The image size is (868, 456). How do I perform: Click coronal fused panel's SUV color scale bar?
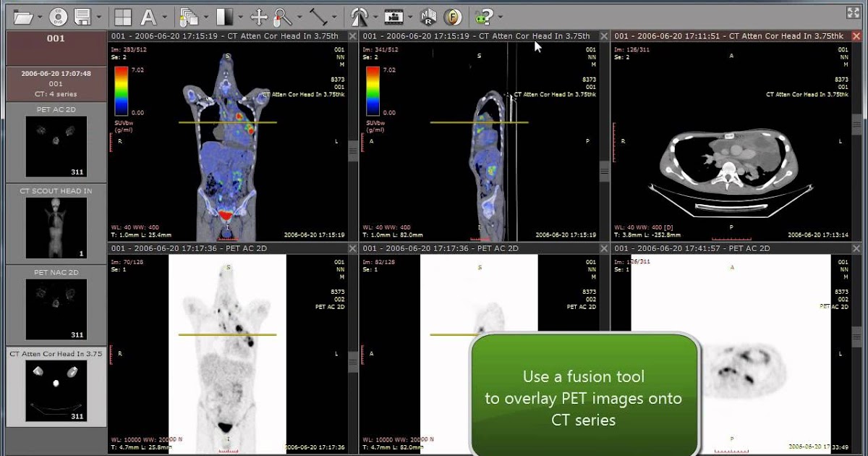coord(121,90)
